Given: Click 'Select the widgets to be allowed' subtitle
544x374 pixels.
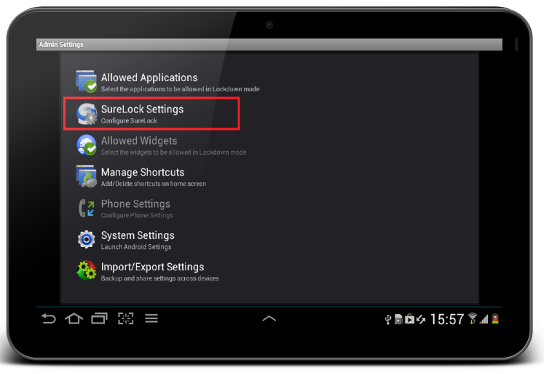Looking at the screenshot, I should pyautogui.click(x=173, y=152).
